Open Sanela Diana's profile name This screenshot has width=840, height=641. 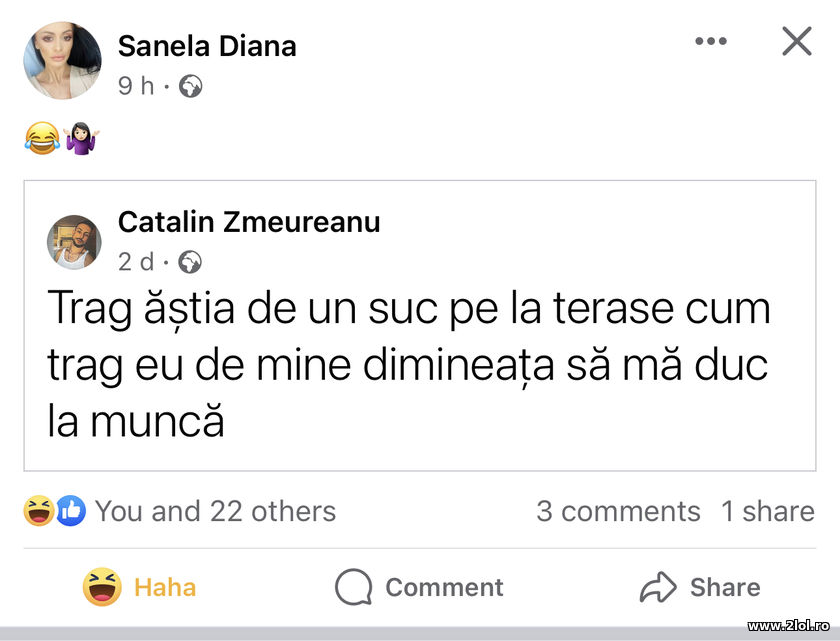click(208, 46)
